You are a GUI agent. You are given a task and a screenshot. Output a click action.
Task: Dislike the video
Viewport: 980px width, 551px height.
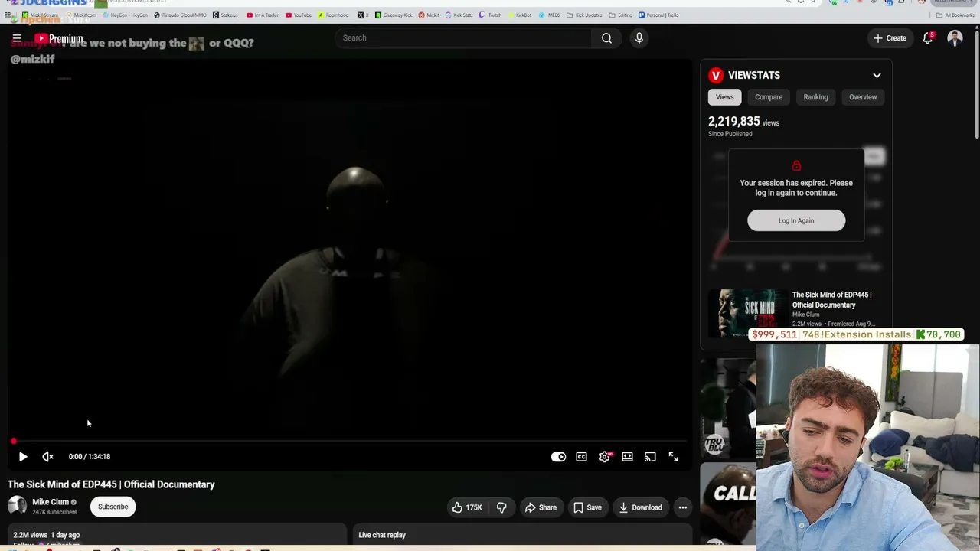(x=501, y=507)
